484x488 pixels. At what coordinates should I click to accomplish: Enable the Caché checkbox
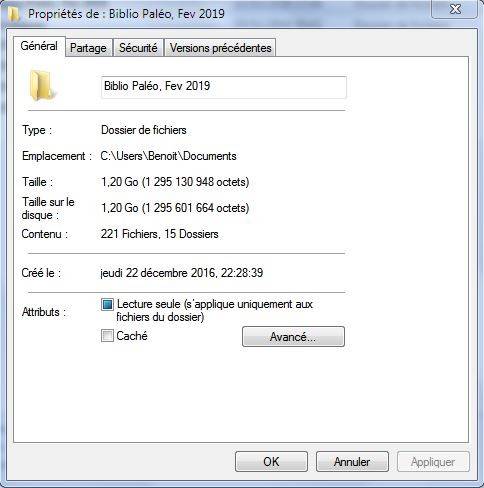(x=107, y=336)
